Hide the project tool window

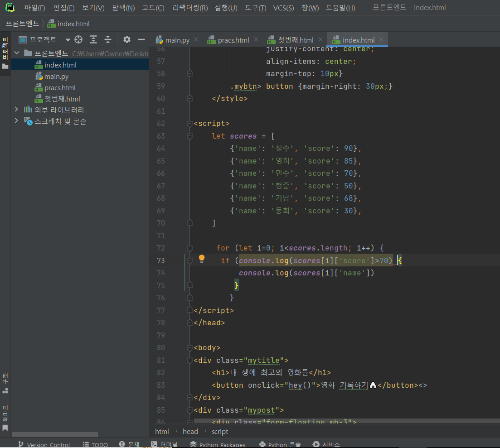click(x=141, y=39)
